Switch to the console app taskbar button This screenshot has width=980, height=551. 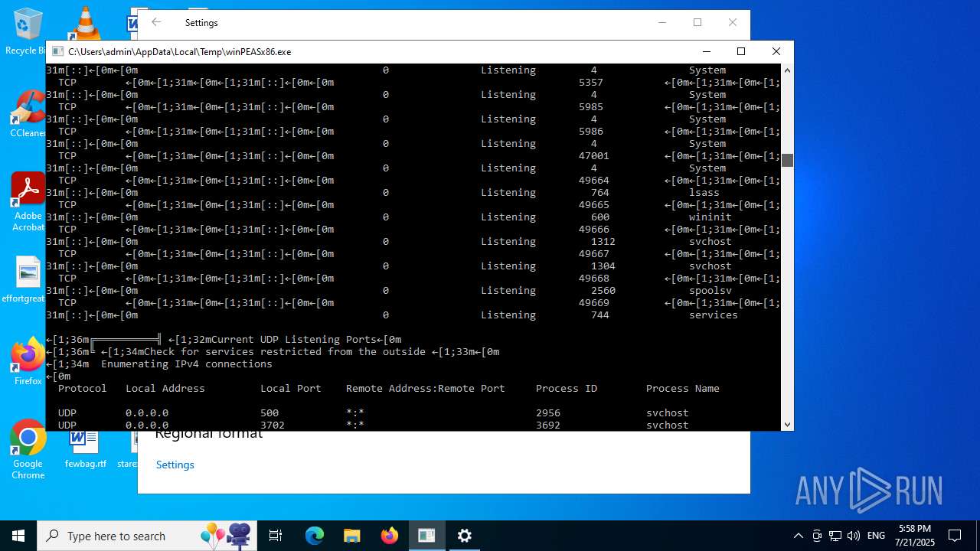426,536
